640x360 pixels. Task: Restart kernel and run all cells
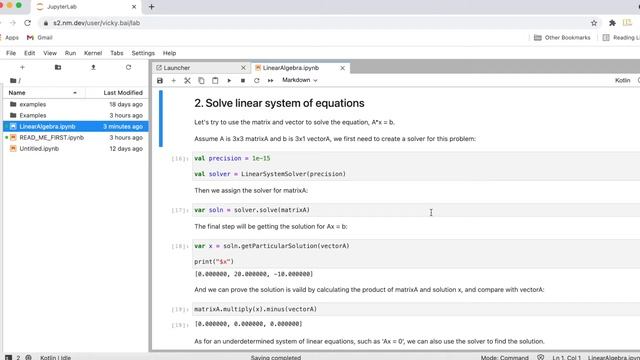(271, 80)
